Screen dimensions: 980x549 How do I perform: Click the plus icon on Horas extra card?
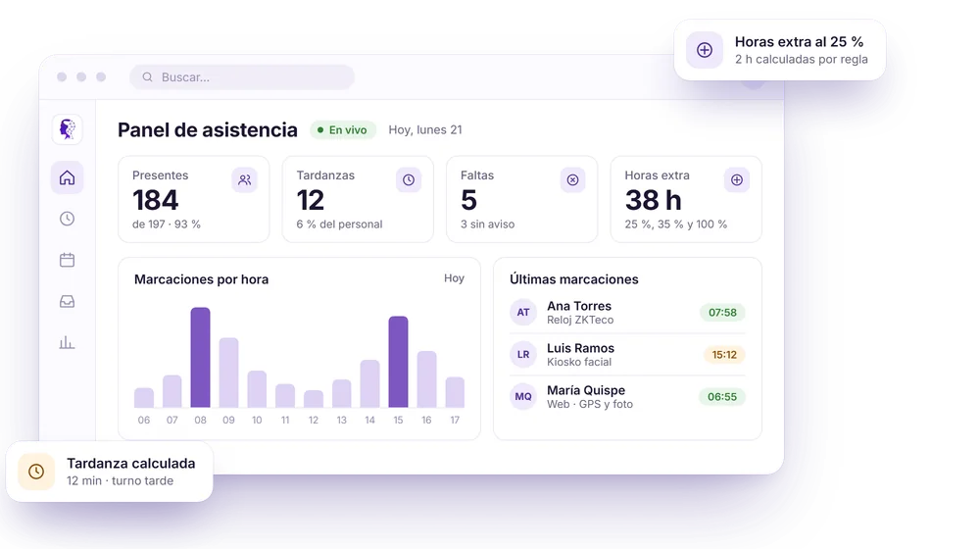coord(737,180)
